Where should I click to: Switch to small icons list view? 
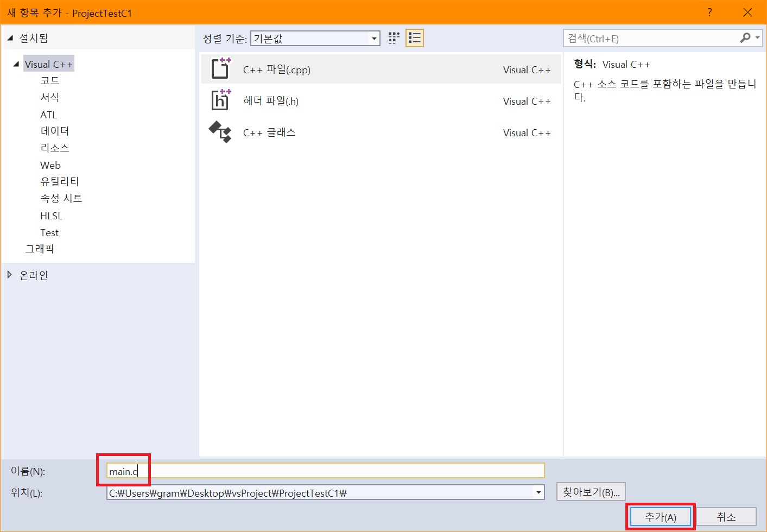[x=415, y=38]
